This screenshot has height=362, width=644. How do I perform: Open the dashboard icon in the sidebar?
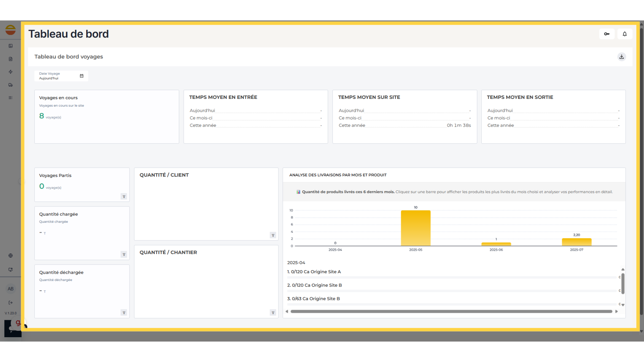click(10, 46)
